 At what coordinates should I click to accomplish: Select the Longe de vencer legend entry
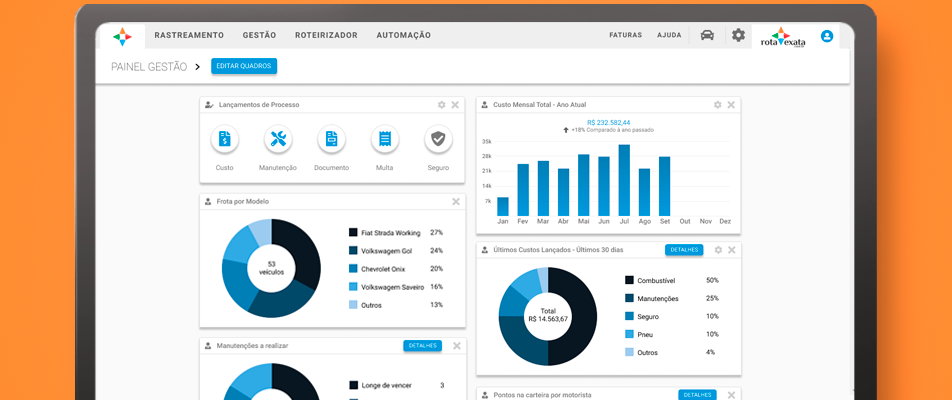coord(397,385)
